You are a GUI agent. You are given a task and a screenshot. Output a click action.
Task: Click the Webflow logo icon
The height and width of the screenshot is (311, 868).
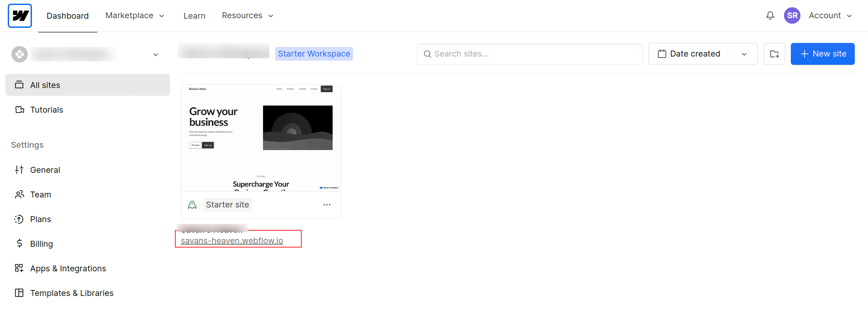pyautogui.click(x=20, y=16)
